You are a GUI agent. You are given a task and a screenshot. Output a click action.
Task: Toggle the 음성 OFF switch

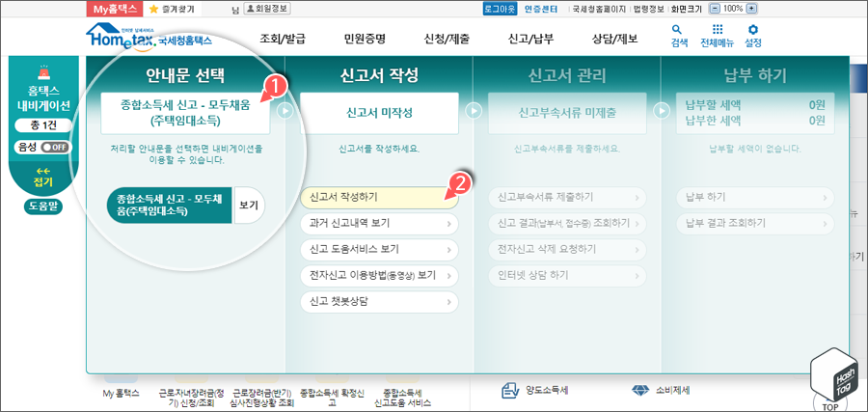[55, 148]
